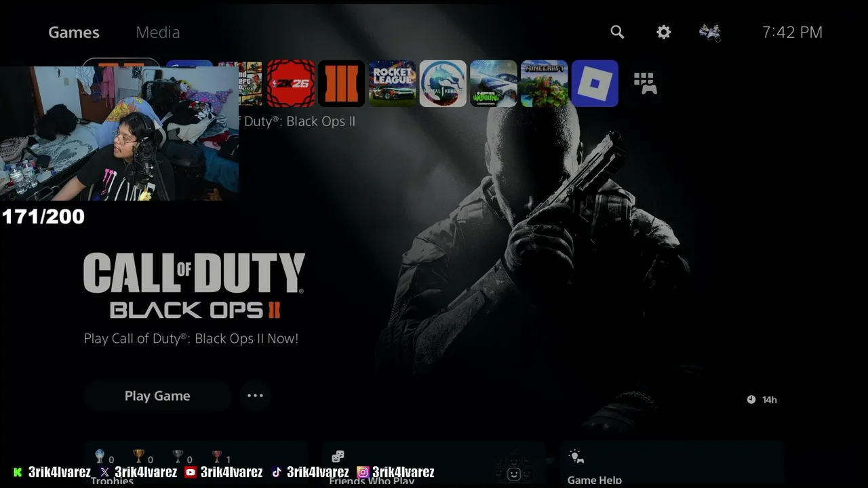The height and width of the screenshot is (488, 868).
Task: Click the Black Ops II title under game row
Action: pos(297,121)
